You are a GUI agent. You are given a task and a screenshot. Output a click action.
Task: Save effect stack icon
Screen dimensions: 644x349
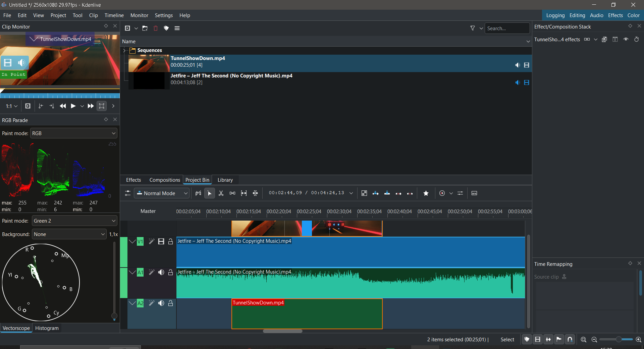tap(604, 39)
